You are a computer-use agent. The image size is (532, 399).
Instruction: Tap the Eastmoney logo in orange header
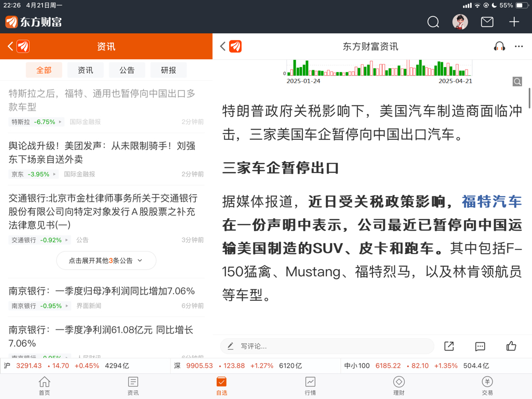(23, 46)
